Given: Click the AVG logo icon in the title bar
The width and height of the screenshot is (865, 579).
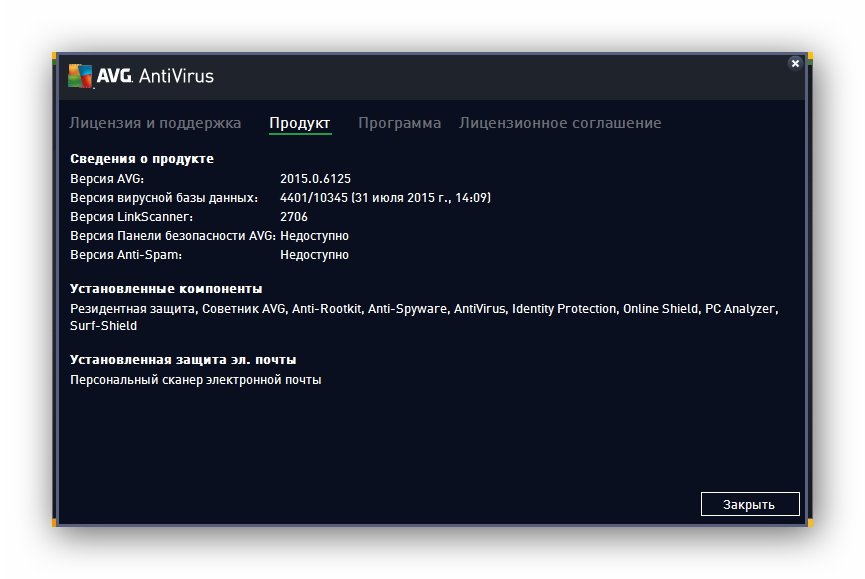Looking at the screenshot, I should (x=80, y=76).
